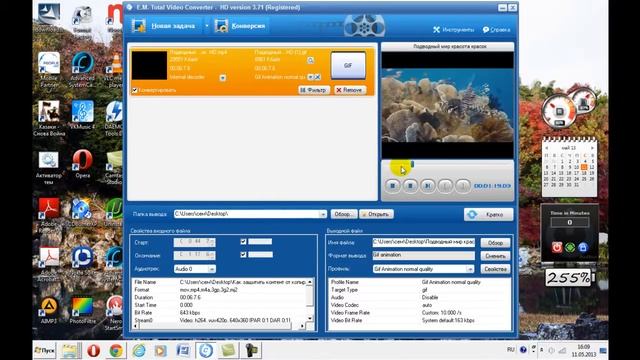Viewport: 640px width, 360px height.
Task: Stop the preview playback
Action: [410, 186]
